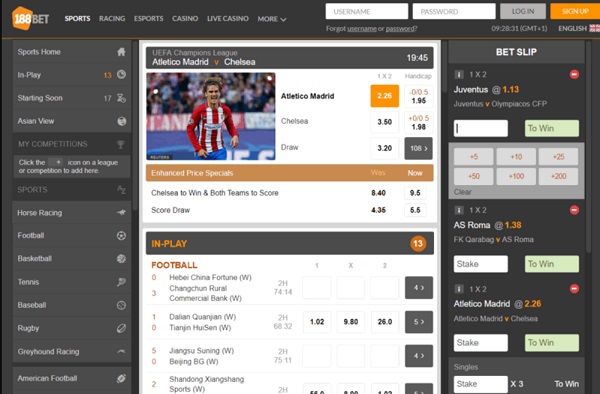This screenshot has height=394, width=600.
Task: Select Draw odds 3.20
Action: tap(385, 148)
